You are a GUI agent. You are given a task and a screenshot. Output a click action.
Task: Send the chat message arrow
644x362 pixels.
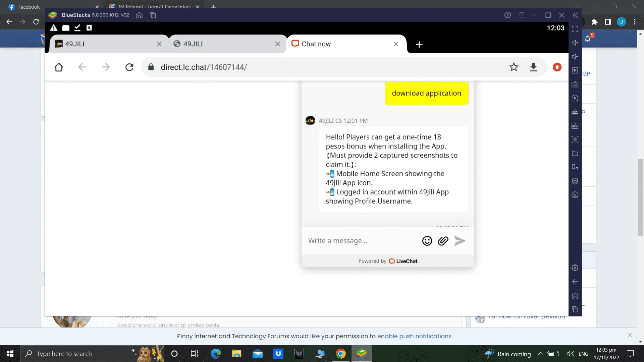pyautogui.click(x=460, y=241)
